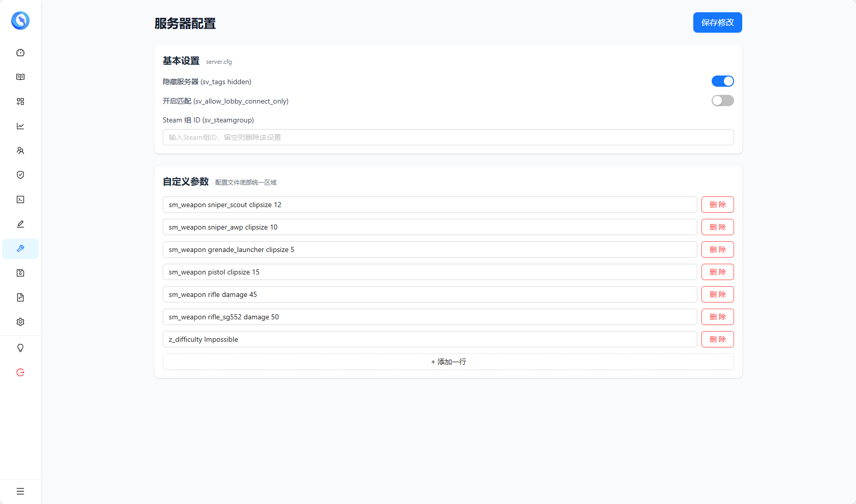This screenshot has width=856, height=504.
Task: Delete the rifle damage 45 row
Action: (x=717, y=294)
